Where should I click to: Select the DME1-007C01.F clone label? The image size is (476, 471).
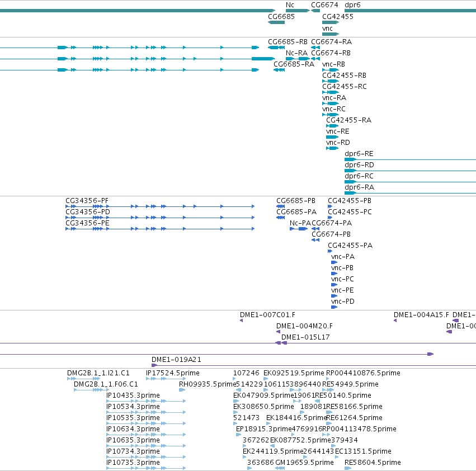(x=268, y=315)
